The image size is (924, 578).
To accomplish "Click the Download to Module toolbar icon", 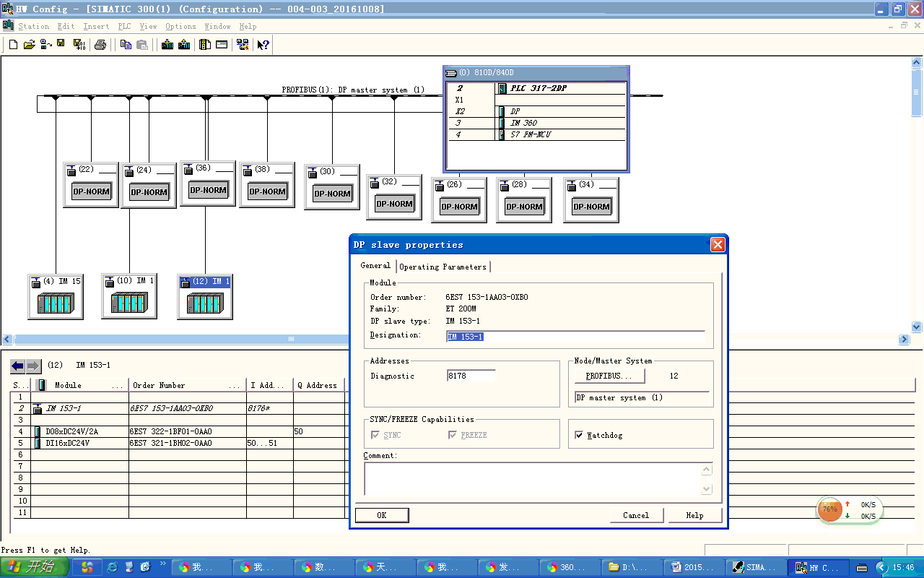I will point(167,45).
